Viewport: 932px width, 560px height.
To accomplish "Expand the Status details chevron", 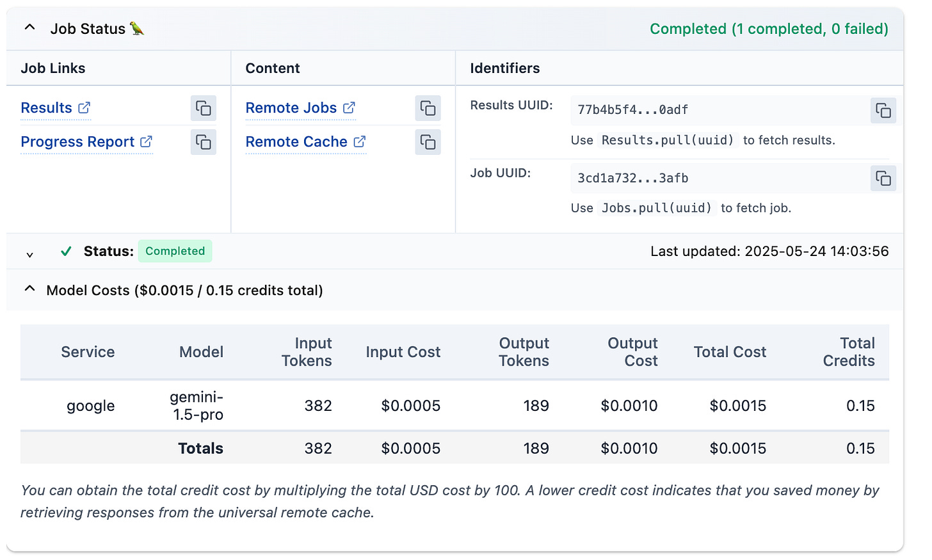I will (29, 254).
